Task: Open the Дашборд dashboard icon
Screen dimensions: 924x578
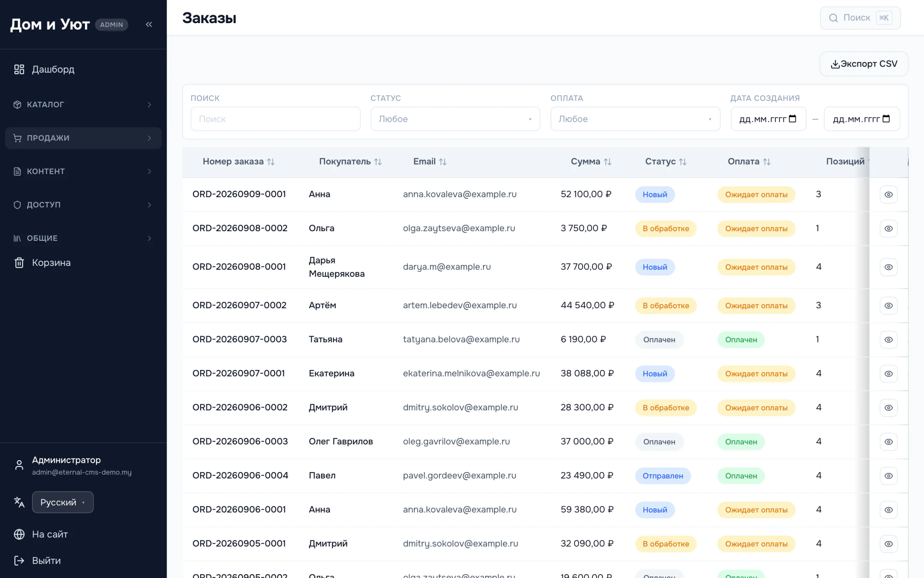Action: click(19, 69)
